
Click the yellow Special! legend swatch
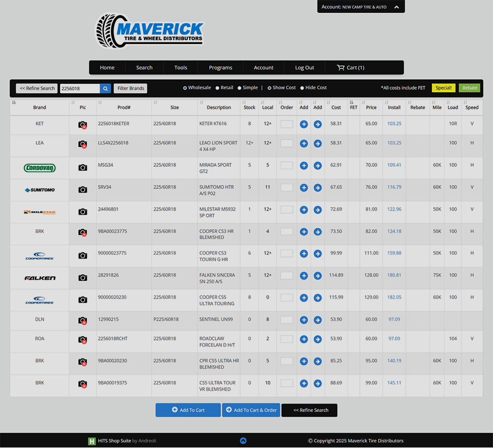click(443, 88)
